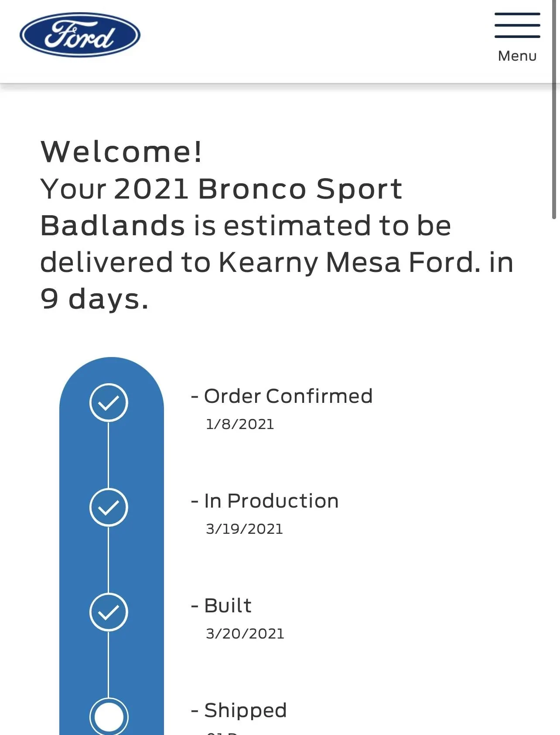The width and height of the screenshot is (560, 735).
Task: Tap the Menu text label
Action: (x=517, y=56)
